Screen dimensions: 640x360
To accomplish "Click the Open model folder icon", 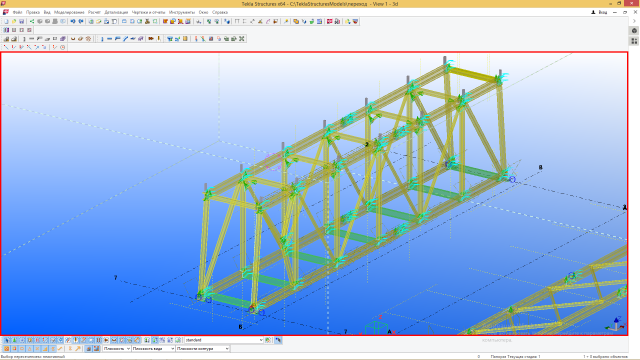I will pyautogui.click(x=14, y=21).
